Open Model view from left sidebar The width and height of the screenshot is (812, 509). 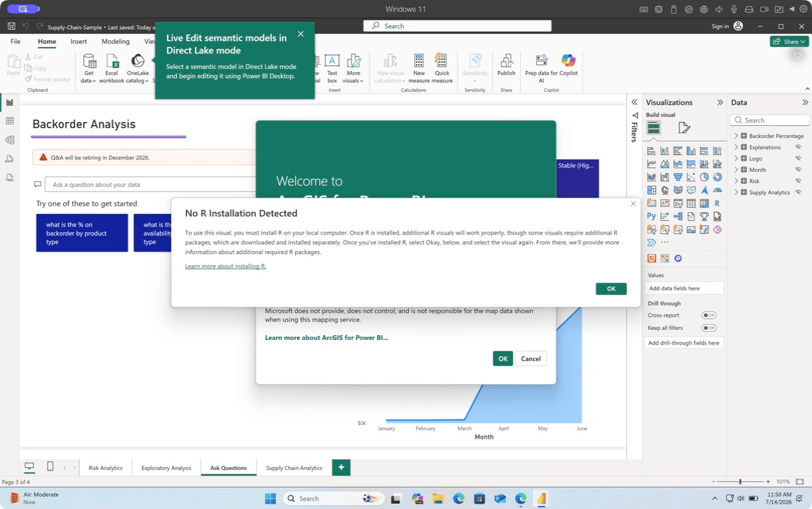(9, 140)
